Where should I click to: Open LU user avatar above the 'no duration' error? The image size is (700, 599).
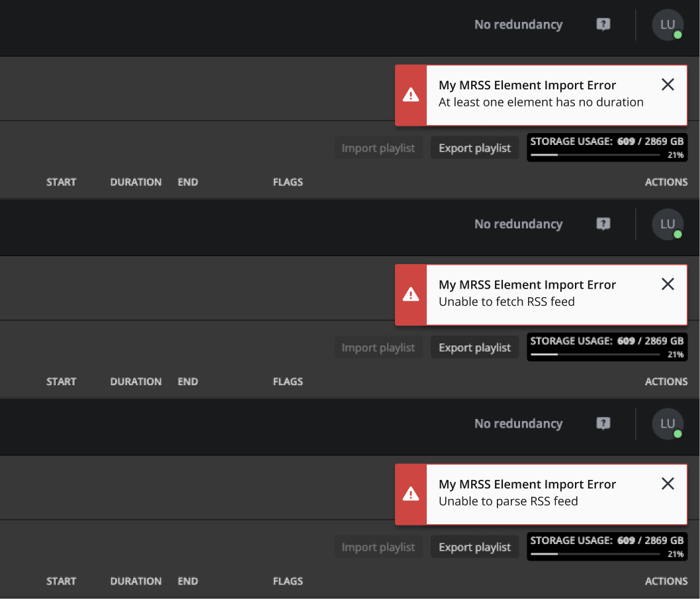(667, 25)
